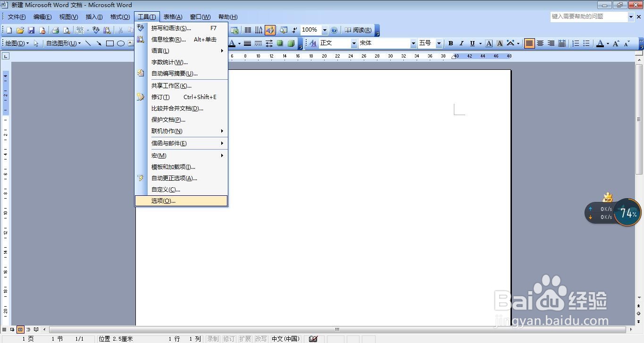Toggle center paragraph alignment
This screenshot has height=343, width=644.
[x=540, y=43]
